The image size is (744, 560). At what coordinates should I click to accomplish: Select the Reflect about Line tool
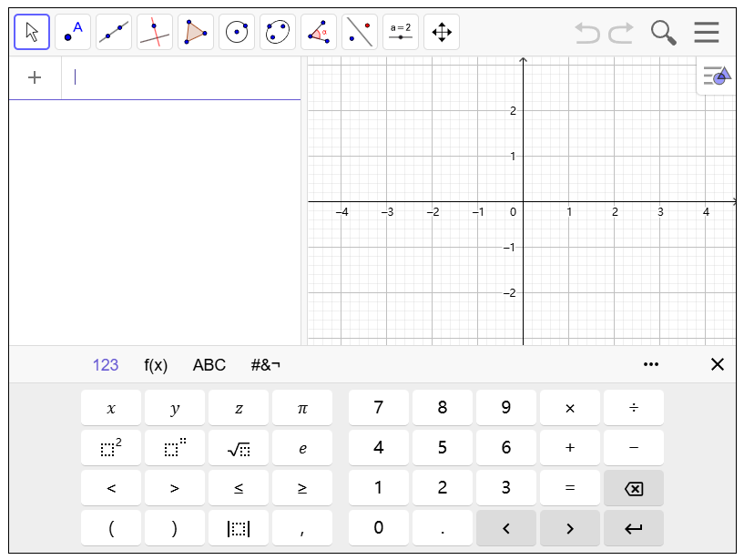pyautogui.click(x=360, y=32)
